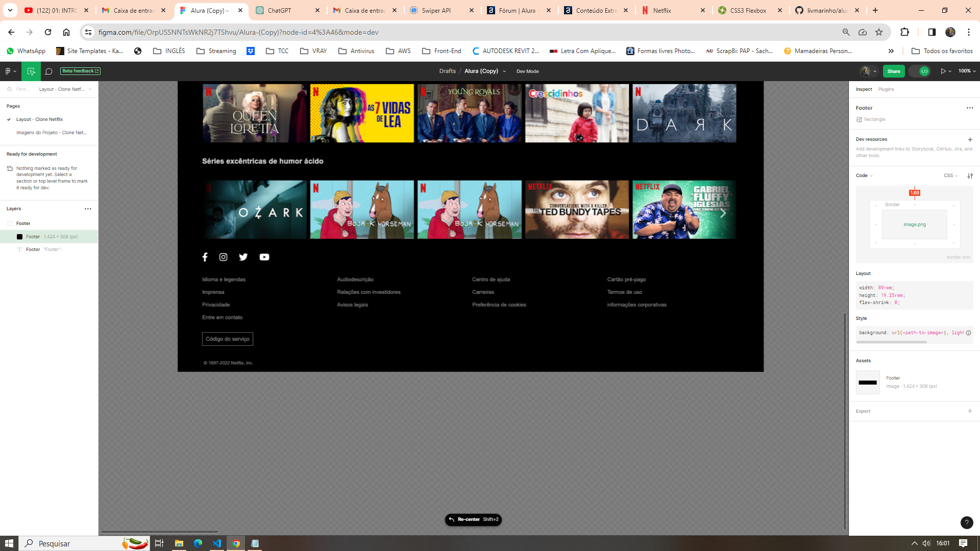Click the Dev Resources add button
Viewport: 980px width, 551px height.
970,139
